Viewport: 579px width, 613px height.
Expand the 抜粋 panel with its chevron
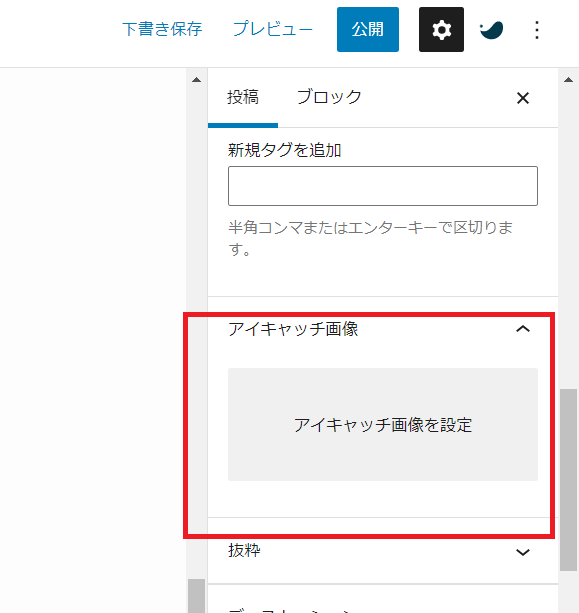(x=523, y=552)
